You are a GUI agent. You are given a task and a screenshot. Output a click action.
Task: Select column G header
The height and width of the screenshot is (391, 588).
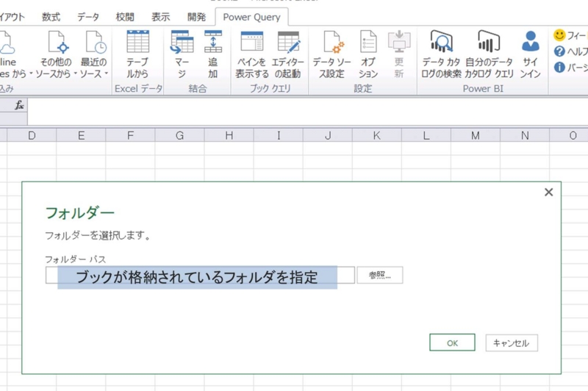tap(179, 135)
